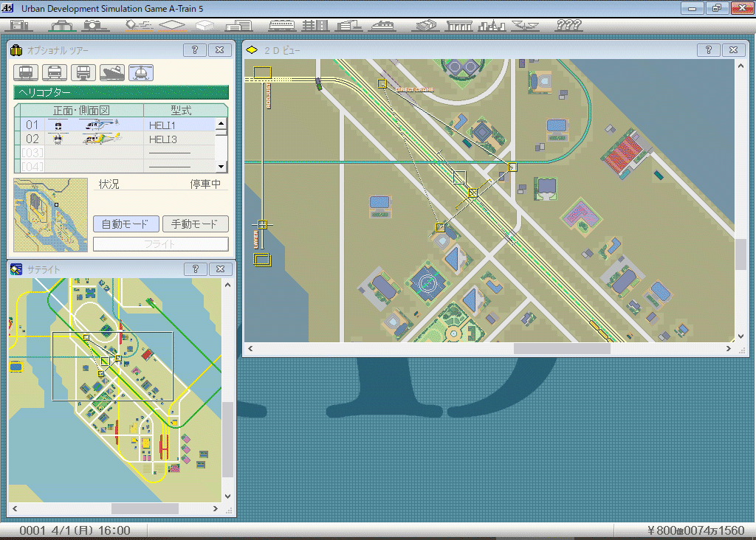756x540 pixels.
Task: Select the 3D box view toolbar icon
Action: point(205,26)
